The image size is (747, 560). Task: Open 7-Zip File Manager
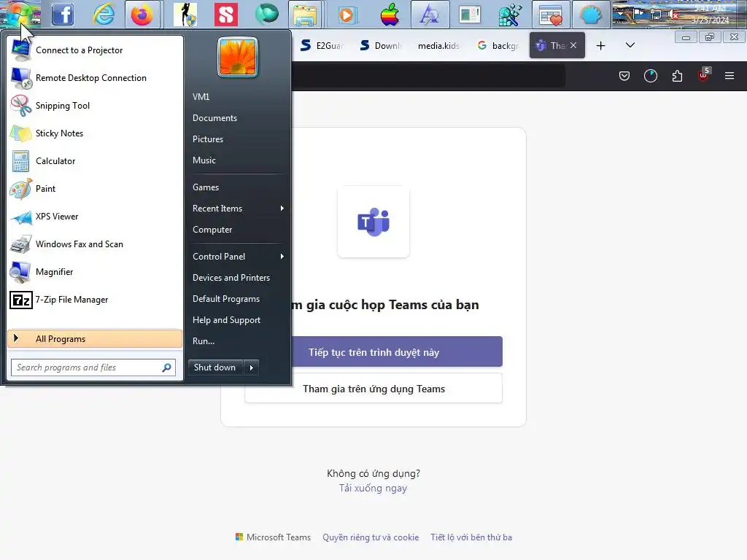pyautogui.click(x=95, y=300)
